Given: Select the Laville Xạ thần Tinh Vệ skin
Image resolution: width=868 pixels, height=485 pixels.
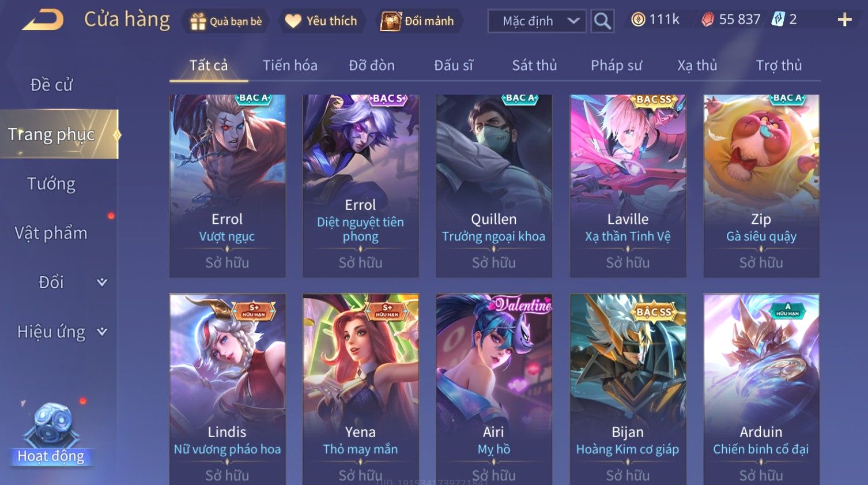Looking at the screenshot, I should pos(628,186).
